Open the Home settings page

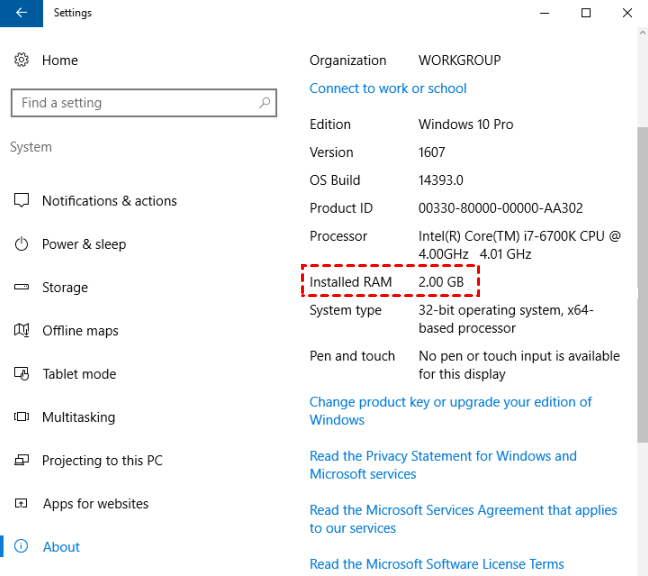(60, 60)
